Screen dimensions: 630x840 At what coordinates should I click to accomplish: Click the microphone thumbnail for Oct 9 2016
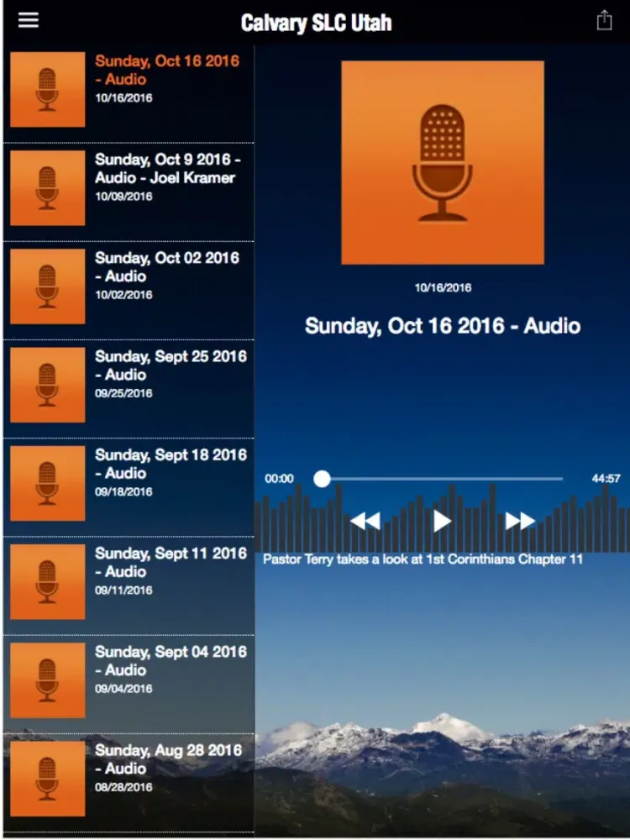tap(48, 188)
